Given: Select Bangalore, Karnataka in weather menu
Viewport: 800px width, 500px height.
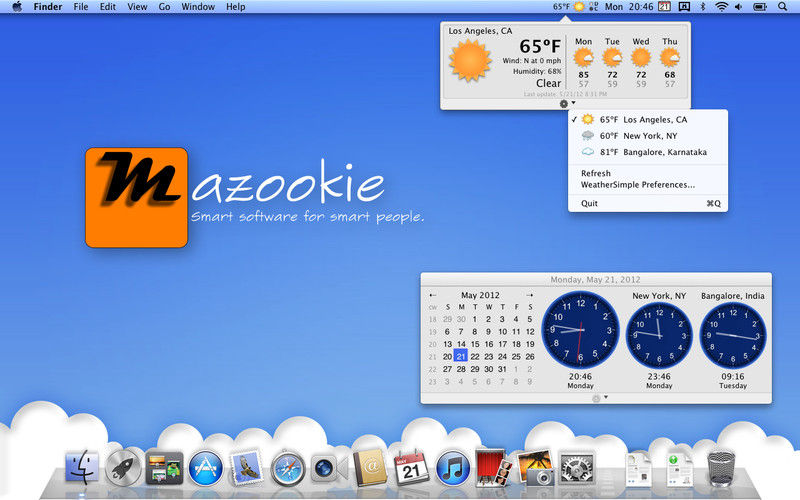Looking at the screenshot, I should pyautogui.click(x=647, y=152).
